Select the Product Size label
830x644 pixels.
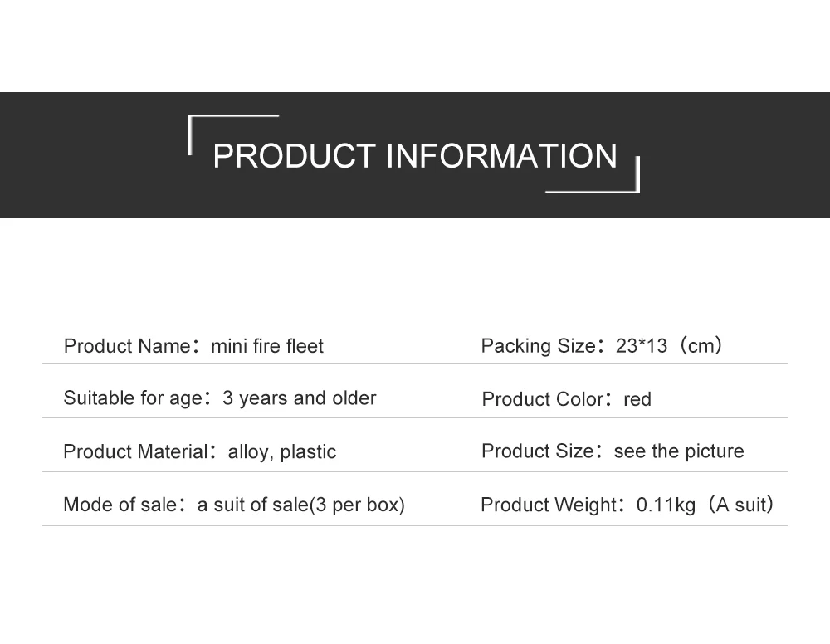pyautogui.click(x=537, y=451)
